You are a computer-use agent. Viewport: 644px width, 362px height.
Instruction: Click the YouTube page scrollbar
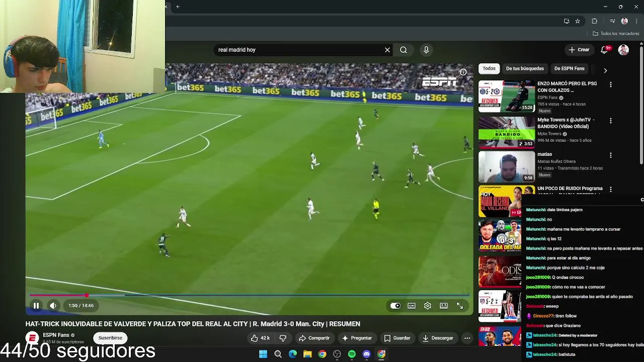641,106
